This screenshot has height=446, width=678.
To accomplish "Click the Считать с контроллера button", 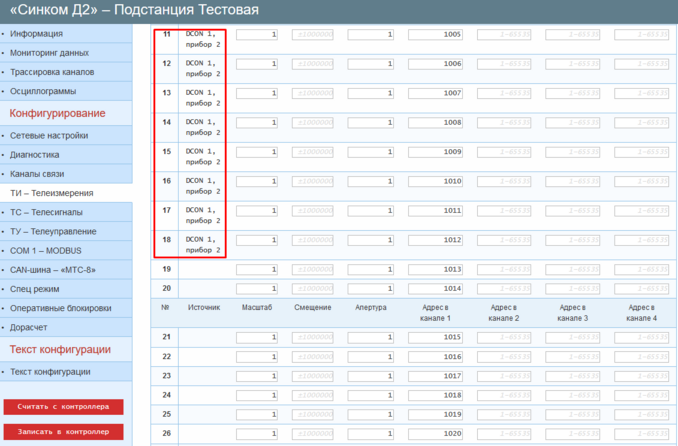I will (63, 407).
